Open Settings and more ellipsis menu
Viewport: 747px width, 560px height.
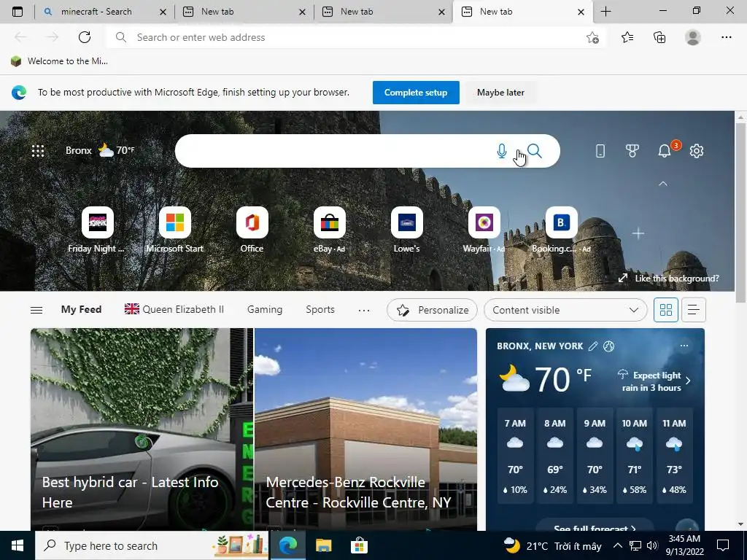[x=726, y=37]
